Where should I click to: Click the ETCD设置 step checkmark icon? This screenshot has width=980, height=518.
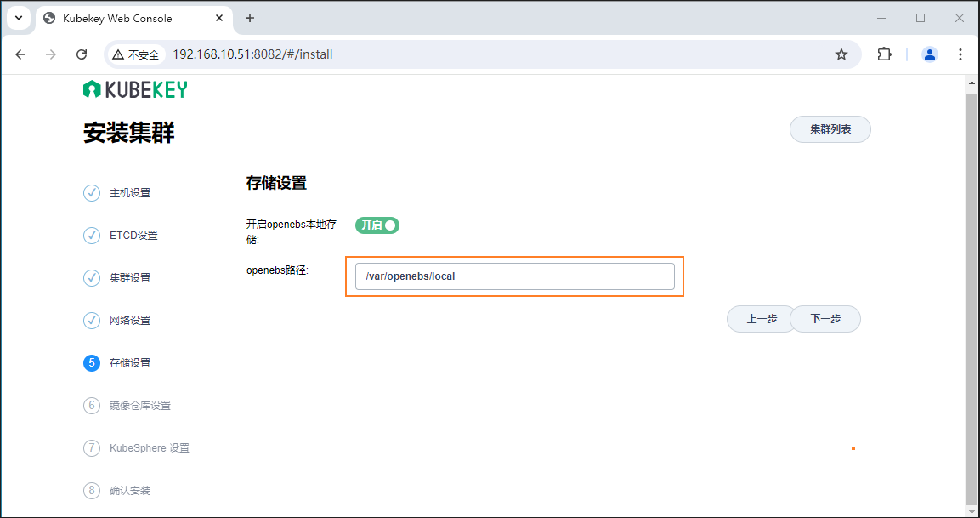92,236
